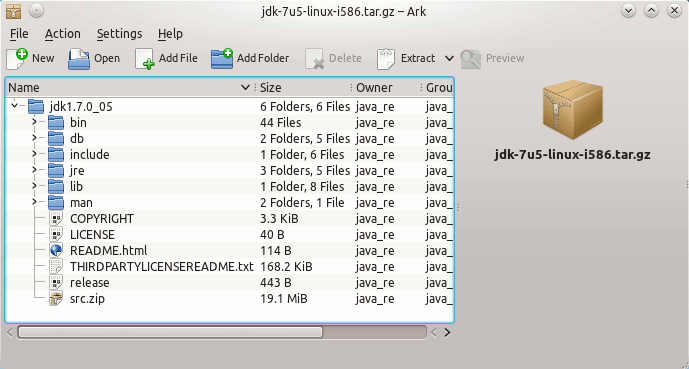Screen dimensions: 689x369
Task: Open the File menu
Action: click(19, 34)
